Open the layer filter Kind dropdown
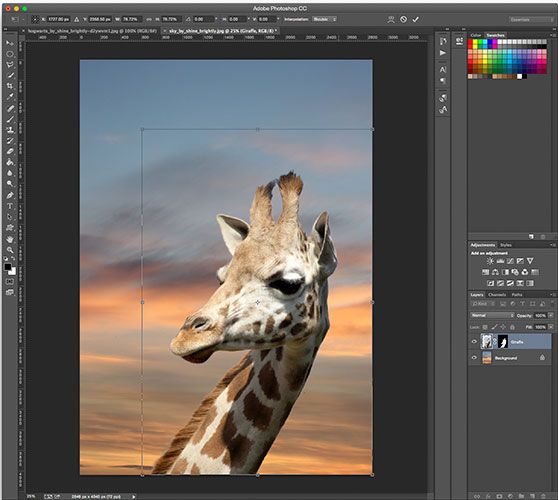This screenshot has width=558, height=500. (x=483, y=304)
